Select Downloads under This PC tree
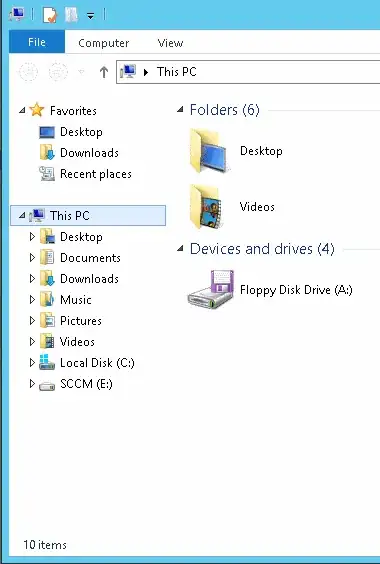The image size is (380, 564). pos(89,278)
